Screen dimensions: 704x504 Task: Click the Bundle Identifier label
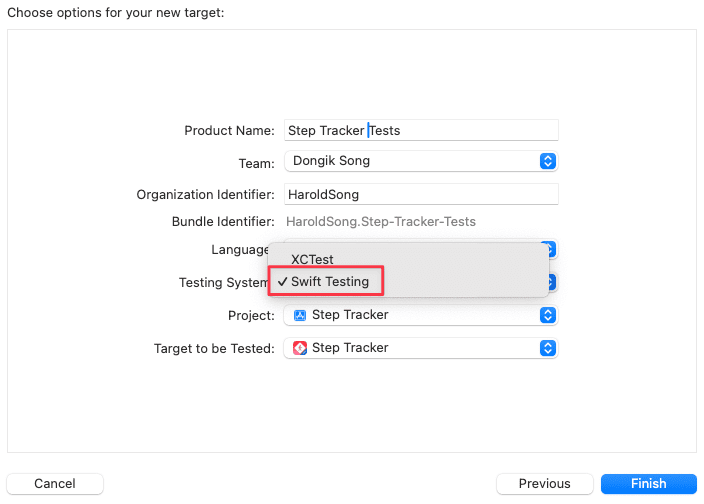[223, 221]
